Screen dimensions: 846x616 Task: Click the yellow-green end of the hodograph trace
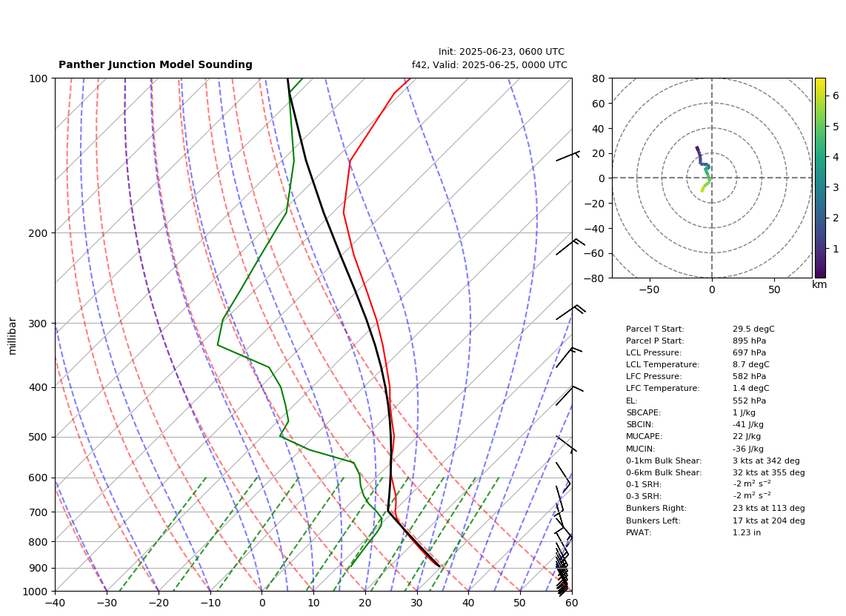coord(702,190)
